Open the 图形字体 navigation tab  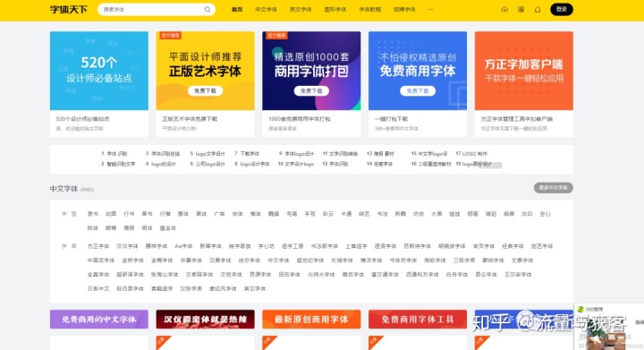click(x=335, y=10)
